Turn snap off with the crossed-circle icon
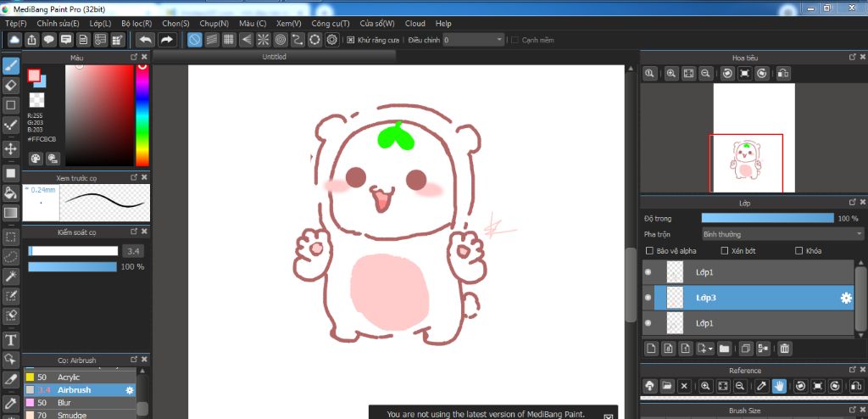Screen dimensions: 868x419 (195, 40)
